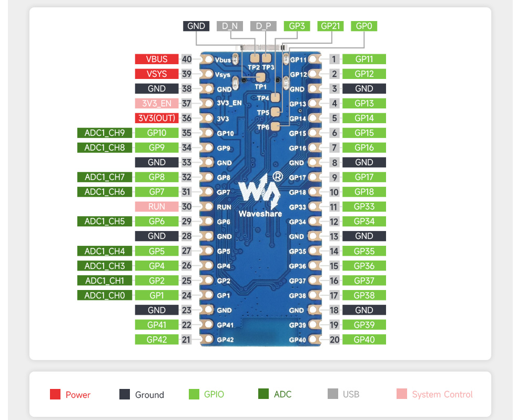The width and height of the screenshot is (517, 420).
Task: Select the gray D_N label at top
Action: 230,26
